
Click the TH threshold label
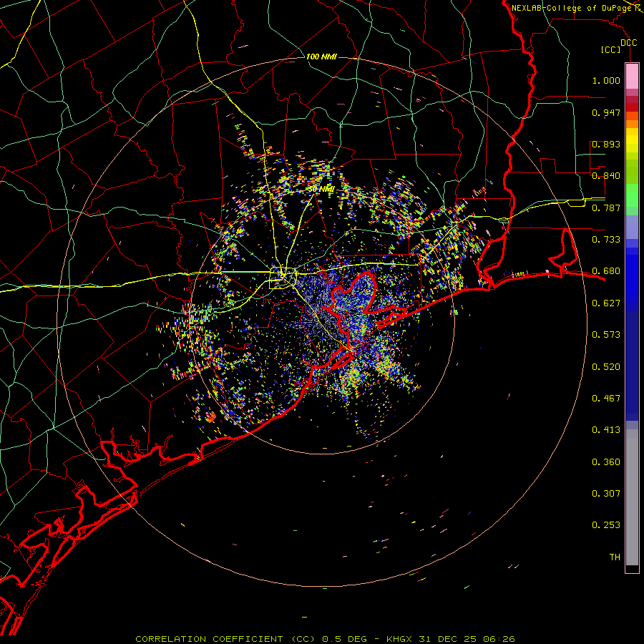tap(615, 557)
